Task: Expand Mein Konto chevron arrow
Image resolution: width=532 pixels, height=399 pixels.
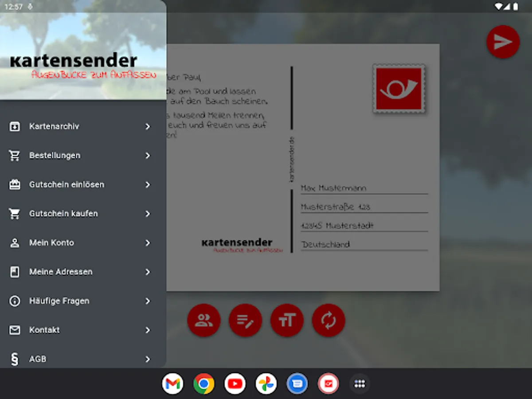Action: [x=148, y=243]
